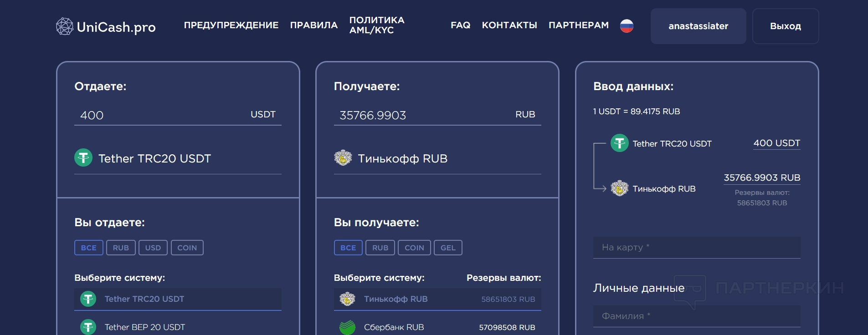Open ПОЛИТИКА AML/KYC menu item
The height and width of the screenshot is (335, 868).
377,25
